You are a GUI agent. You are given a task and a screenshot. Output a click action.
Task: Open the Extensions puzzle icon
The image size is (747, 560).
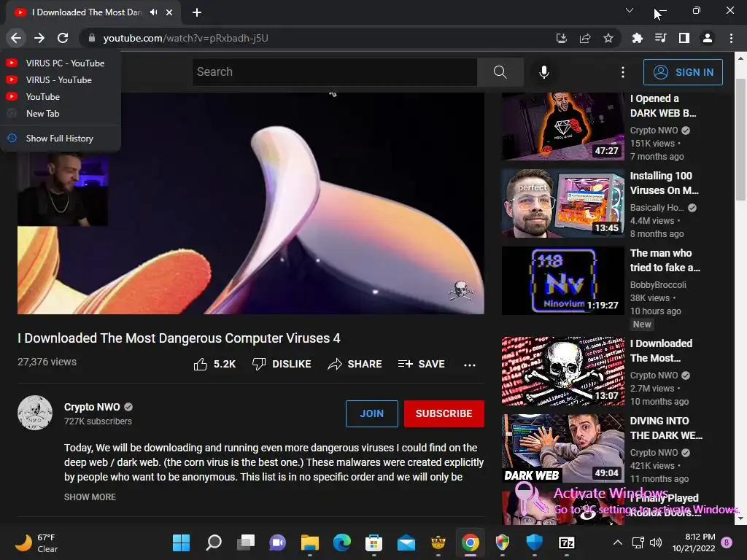[637, 38]
